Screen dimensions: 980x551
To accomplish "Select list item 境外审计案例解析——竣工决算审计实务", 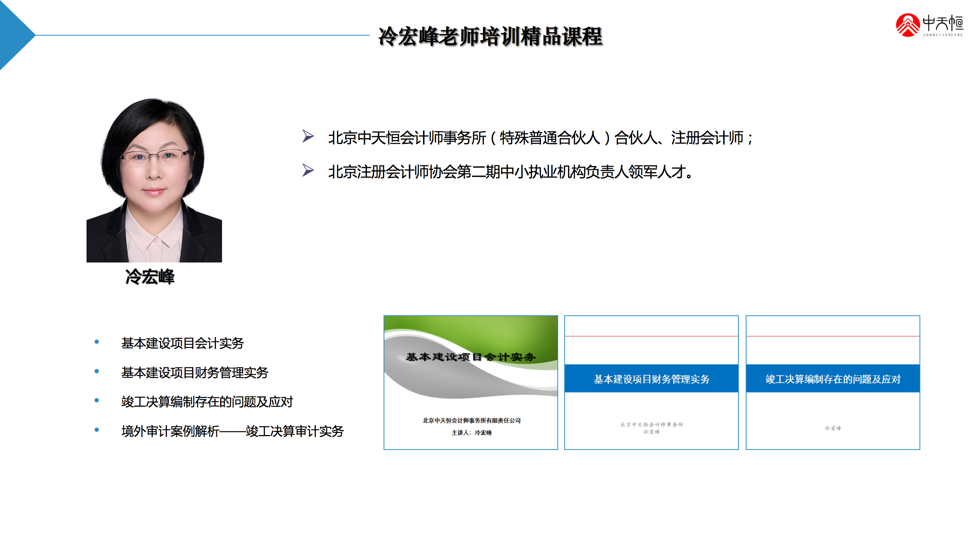I will pyautogui.click(x=232, y=431).
